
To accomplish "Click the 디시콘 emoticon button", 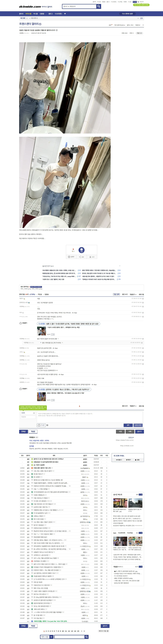I will pyautogui.click(x=41, y=425).
